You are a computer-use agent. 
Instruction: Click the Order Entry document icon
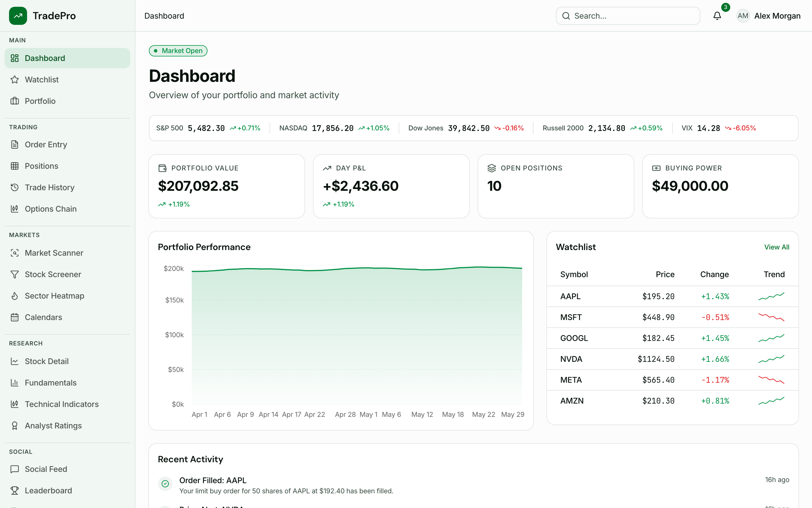14,144
